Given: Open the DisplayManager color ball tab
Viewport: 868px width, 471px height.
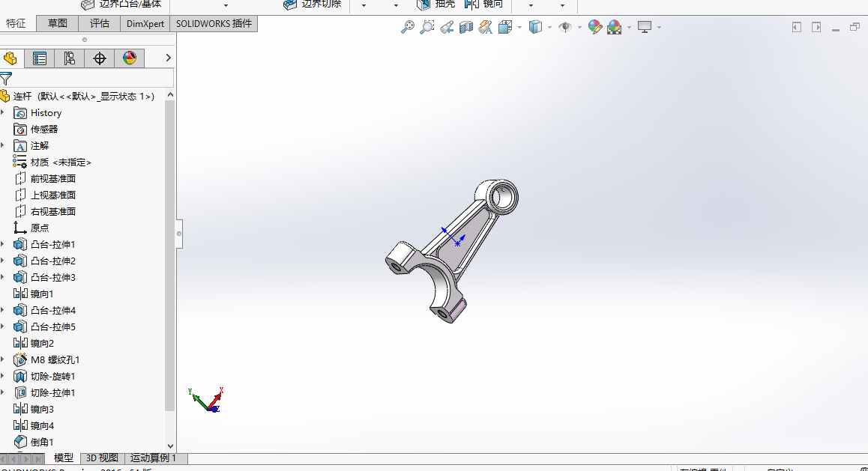Looking at the screenshot, I should 130,58.
